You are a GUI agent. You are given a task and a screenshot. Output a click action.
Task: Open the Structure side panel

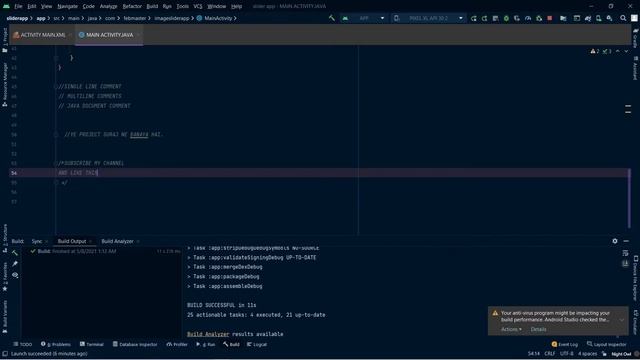coord(4,238)
